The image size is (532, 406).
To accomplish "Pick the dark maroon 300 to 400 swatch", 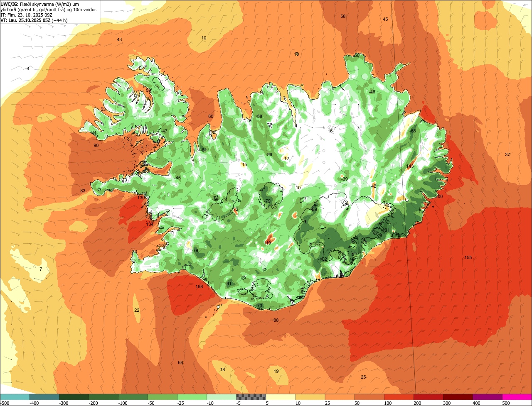I will click(x=458, y=397).
